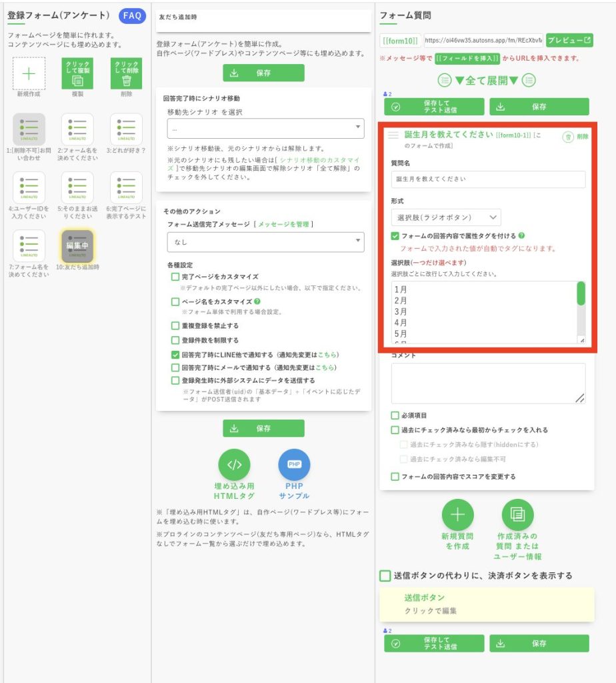Click the 選択肢 textarea scrollbar
Viewport: 616px width, 683px height.
point(581,294)
